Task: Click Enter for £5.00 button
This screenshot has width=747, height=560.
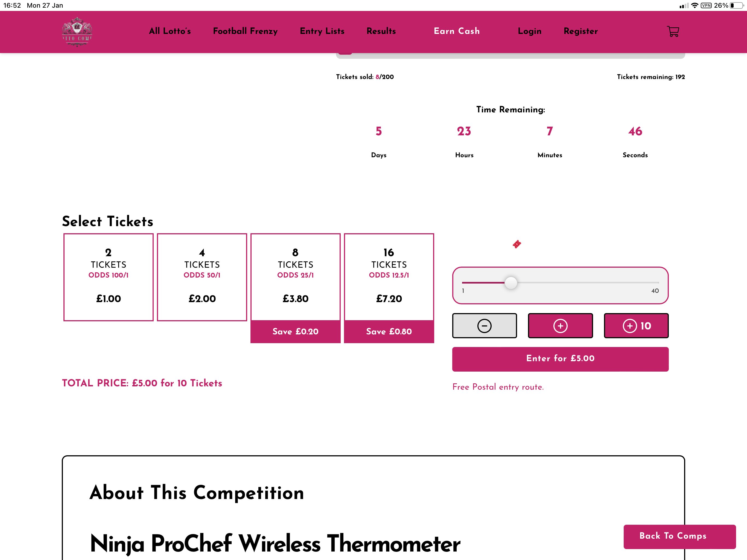Action: click(x=560, y=359)
